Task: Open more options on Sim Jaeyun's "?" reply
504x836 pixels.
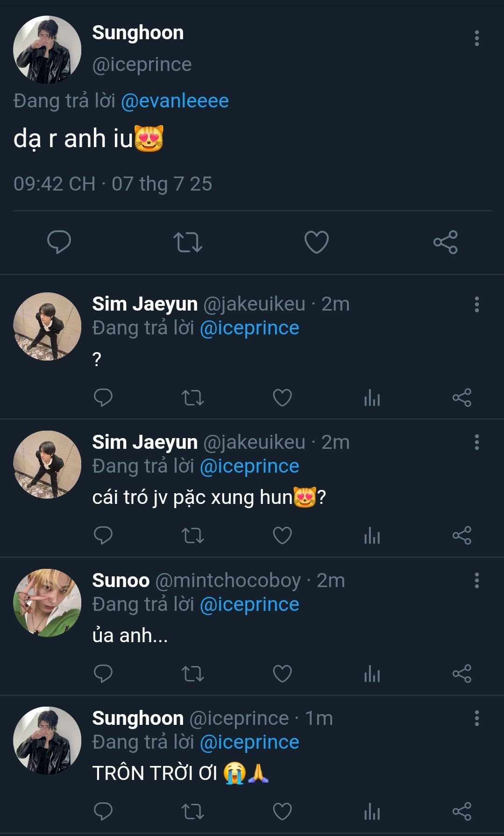Action: (476, 305)
